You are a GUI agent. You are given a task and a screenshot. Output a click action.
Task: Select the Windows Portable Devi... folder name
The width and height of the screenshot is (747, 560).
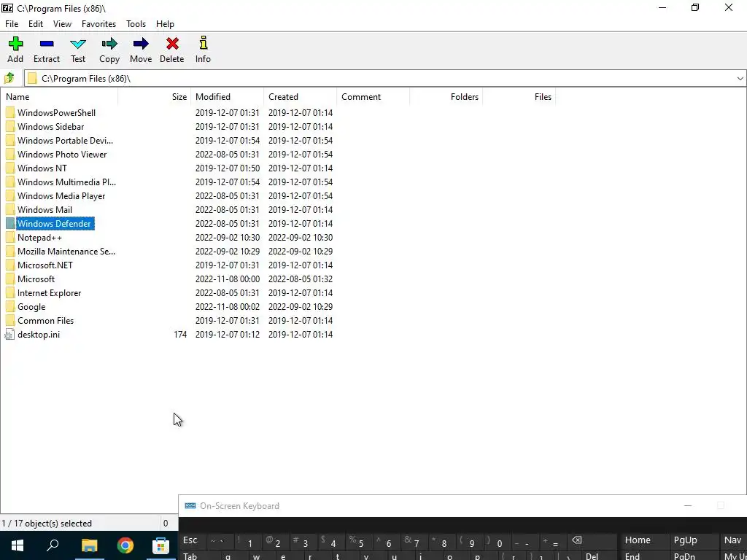click(x=65, y=141)
